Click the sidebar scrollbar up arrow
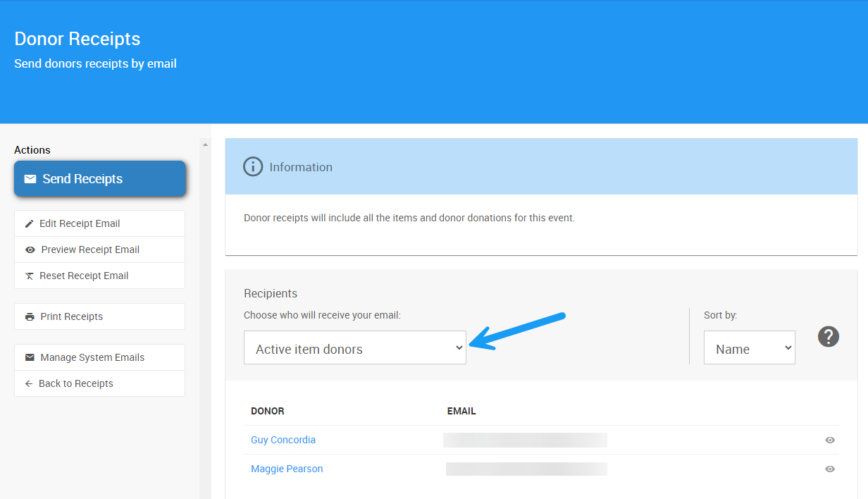868x499 pixels. 205,144
